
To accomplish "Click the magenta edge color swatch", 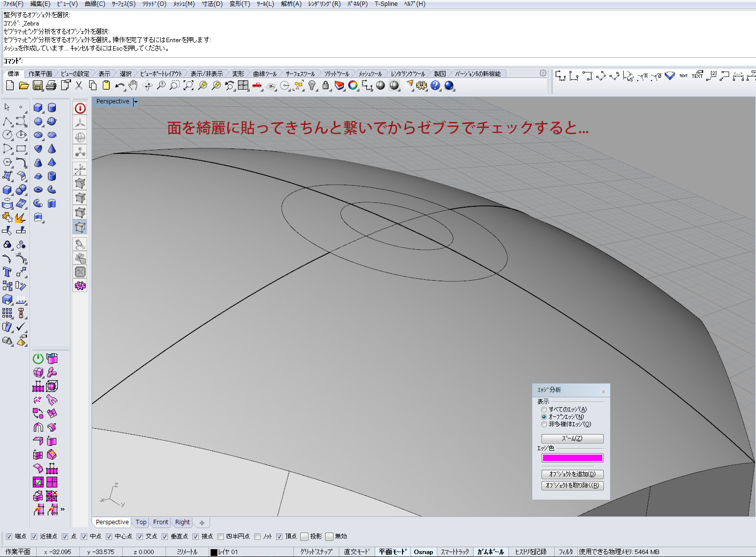I will coord(572,458).
